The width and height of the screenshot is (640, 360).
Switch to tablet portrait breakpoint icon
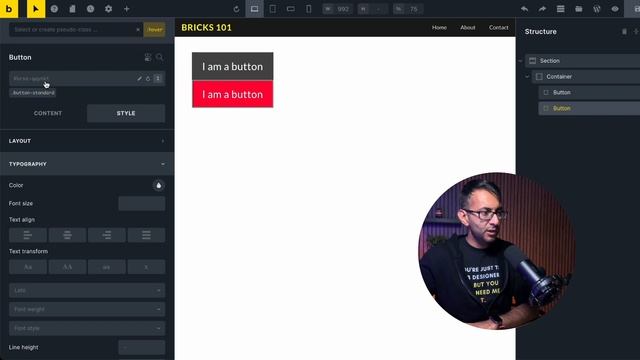click(x=273, y=9)
